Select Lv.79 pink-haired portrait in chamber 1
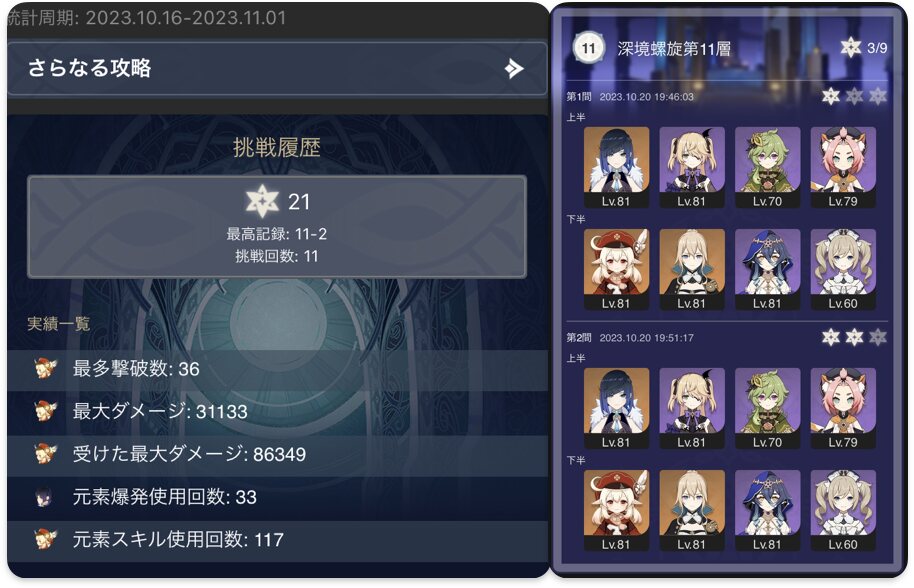This screenshot has width=914, height=588. (x=843, y=167)
